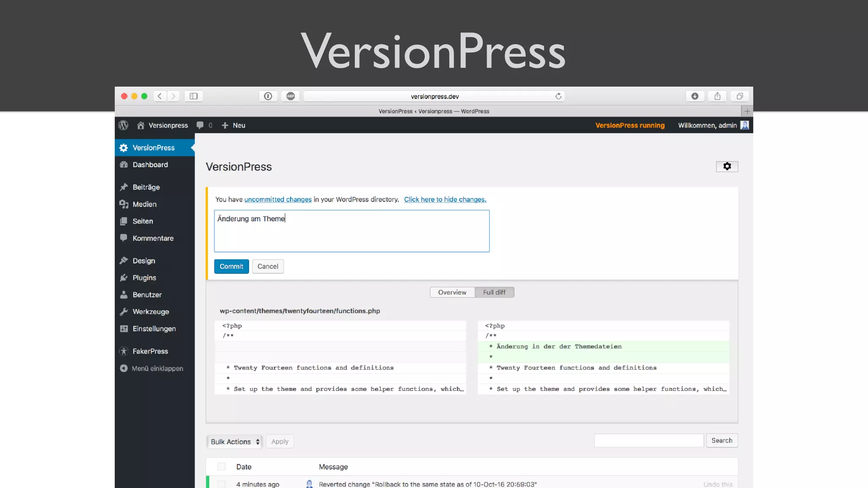This screenshot has width=868, height=488.
Task: Collapse sidebar via Menü einklappen
Action: [154, 369]
